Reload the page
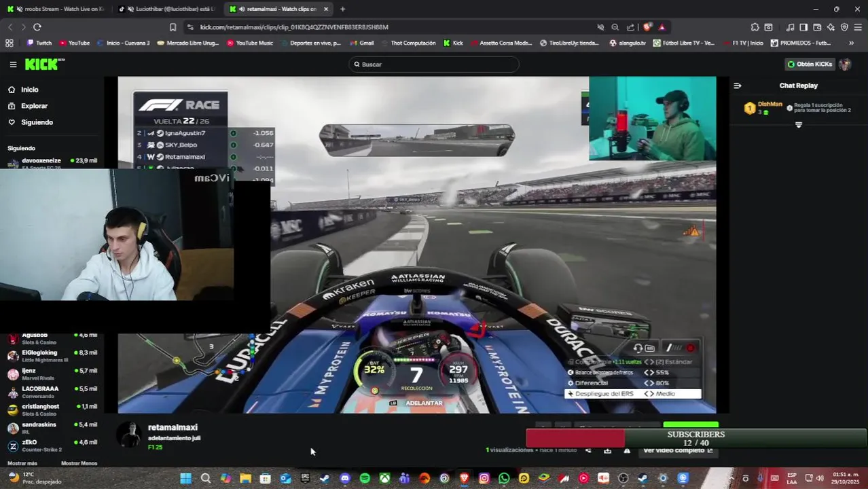The width and height of the screenshot is (868, 489). click(x=37, y=27)
